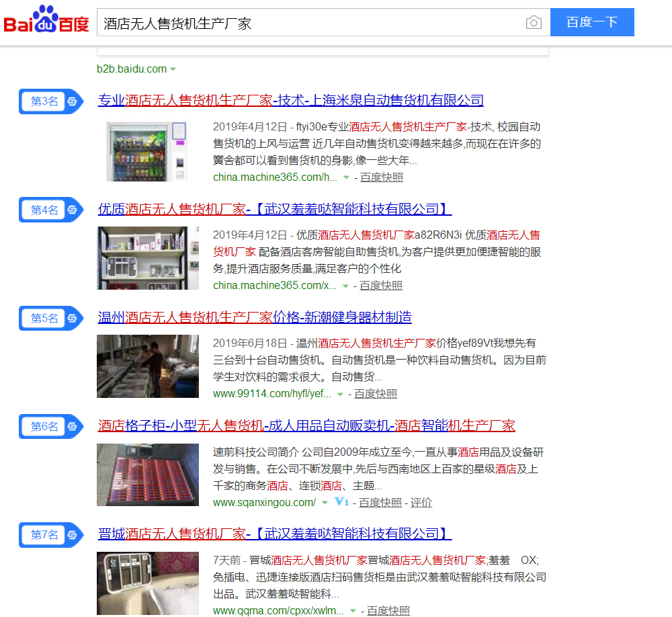Open 百度快照 for www.99114.com result
Image resolution: width=672 pixels, height=617 pixels.
coord(376,394)
